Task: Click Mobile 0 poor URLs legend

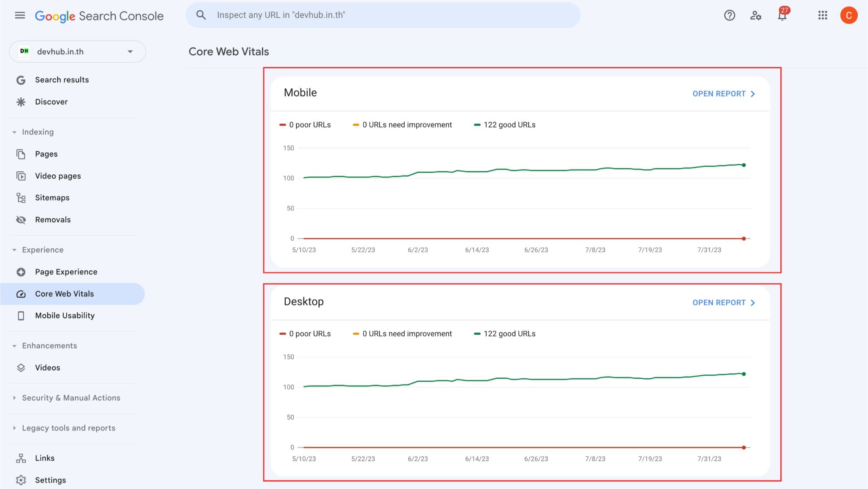Action: point(305,125)
